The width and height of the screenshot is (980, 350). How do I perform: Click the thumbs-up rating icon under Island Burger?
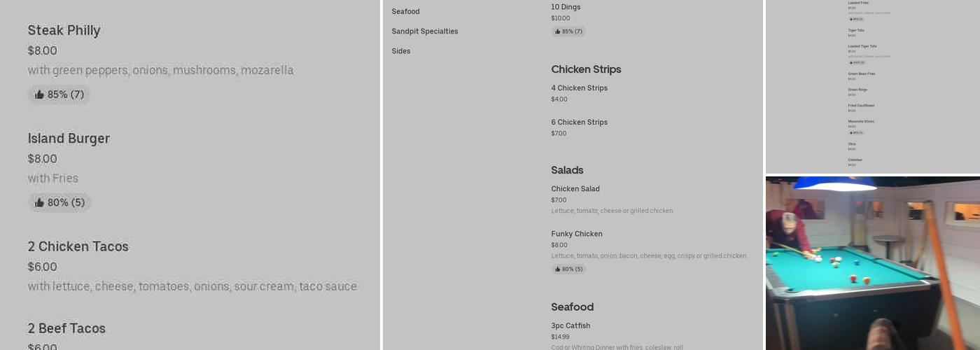coord(39,203)
